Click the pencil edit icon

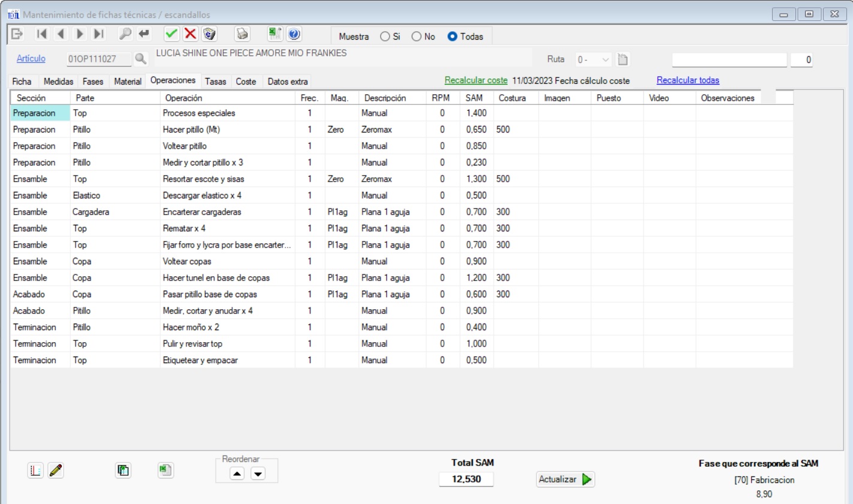[x=56, y=471]
